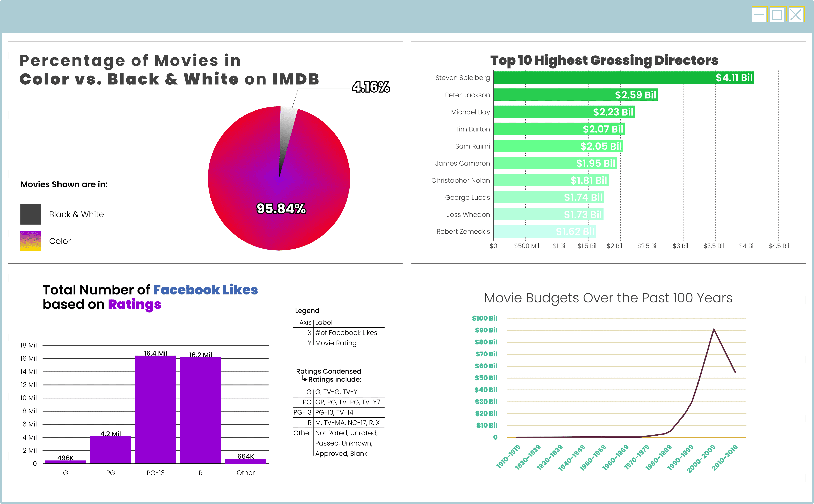Screen dimensions: 814x504
Task: Click the Top 10 Highest Grossing Directors title
Action: tap(604, 60)
